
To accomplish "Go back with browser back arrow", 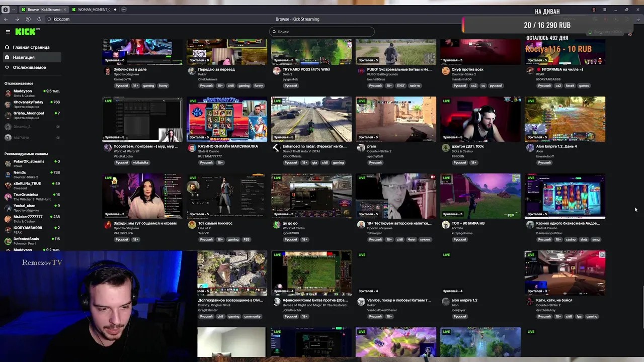I will (6, 19).
